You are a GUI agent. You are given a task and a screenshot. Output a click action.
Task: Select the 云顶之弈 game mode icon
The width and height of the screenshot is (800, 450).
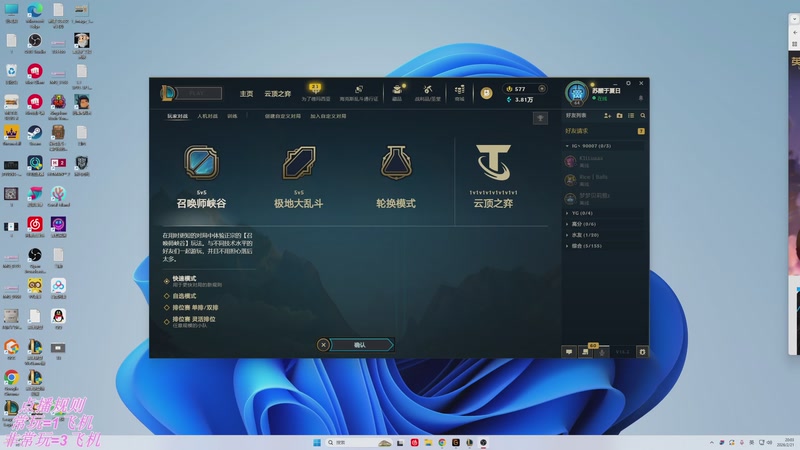(493, 162)
